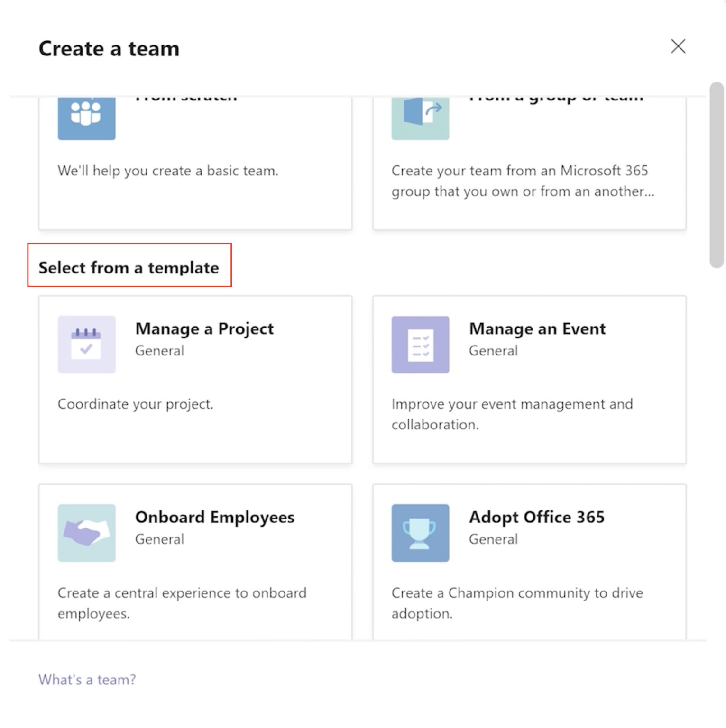Screen dimensions: 726x728
Task: Open the Manage an Event template card
Action: click(x=528, y=379)
